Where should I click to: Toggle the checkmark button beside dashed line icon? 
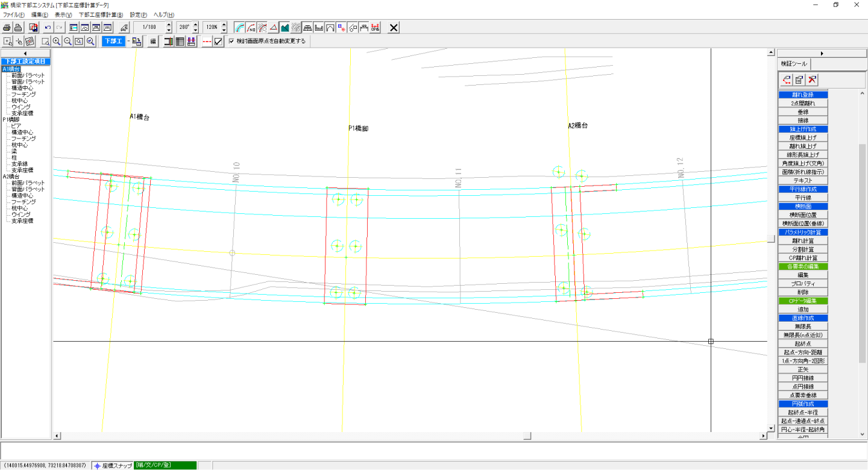point(219,42)
